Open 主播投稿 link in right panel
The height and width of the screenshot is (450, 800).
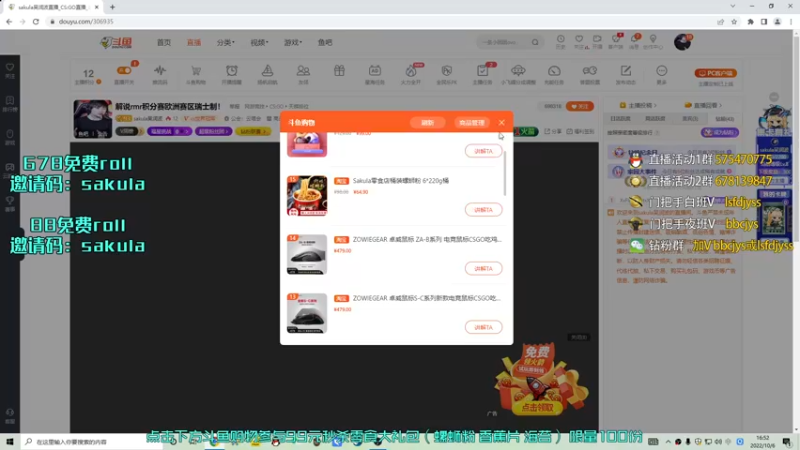638,105
